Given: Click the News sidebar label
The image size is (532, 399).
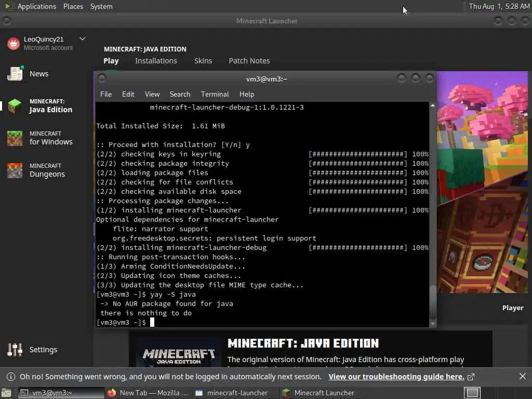Looking at the screenshot, I should click(38, 74).
